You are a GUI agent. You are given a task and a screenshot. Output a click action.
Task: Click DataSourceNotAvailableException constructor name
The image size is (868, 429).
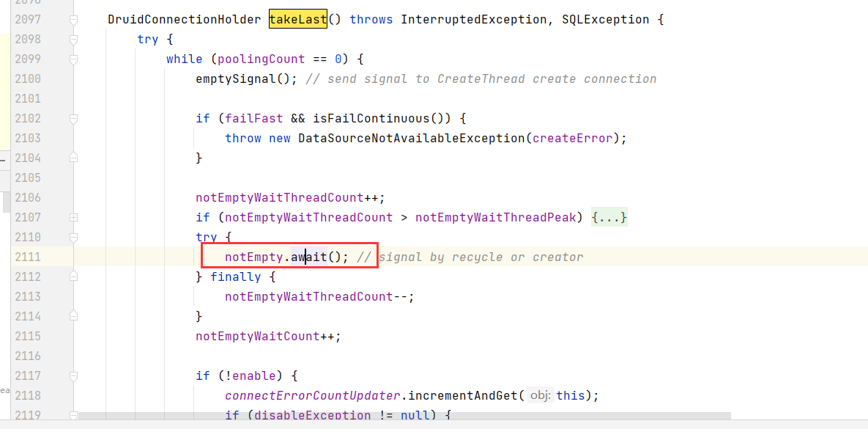click(x=412, y=138)
